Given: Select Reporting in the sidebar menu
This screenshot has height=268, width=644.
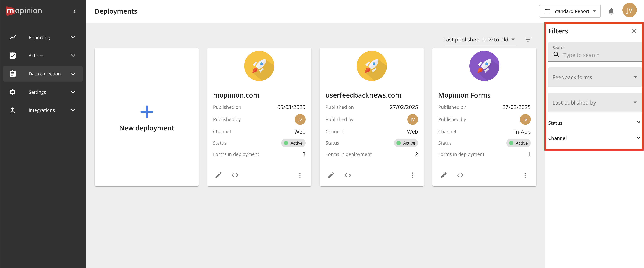Looking at the screenshot, I should pos(39,37).
